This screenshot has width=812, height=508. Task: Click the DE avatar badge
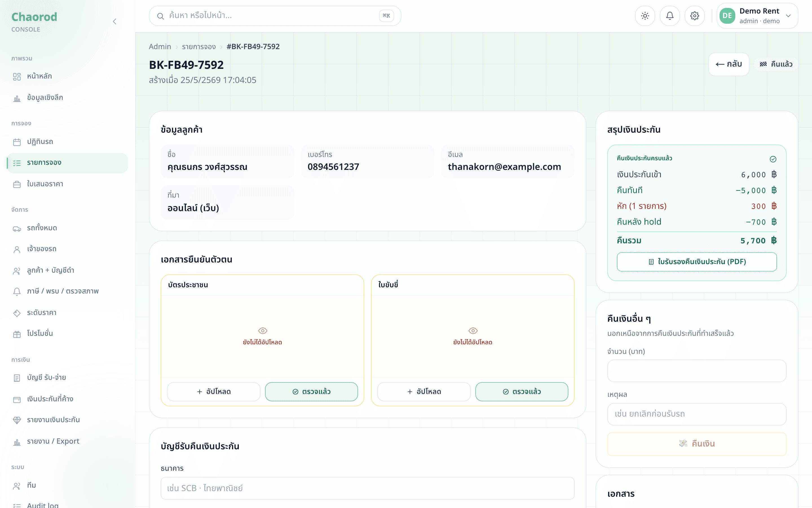click(727, 16)
